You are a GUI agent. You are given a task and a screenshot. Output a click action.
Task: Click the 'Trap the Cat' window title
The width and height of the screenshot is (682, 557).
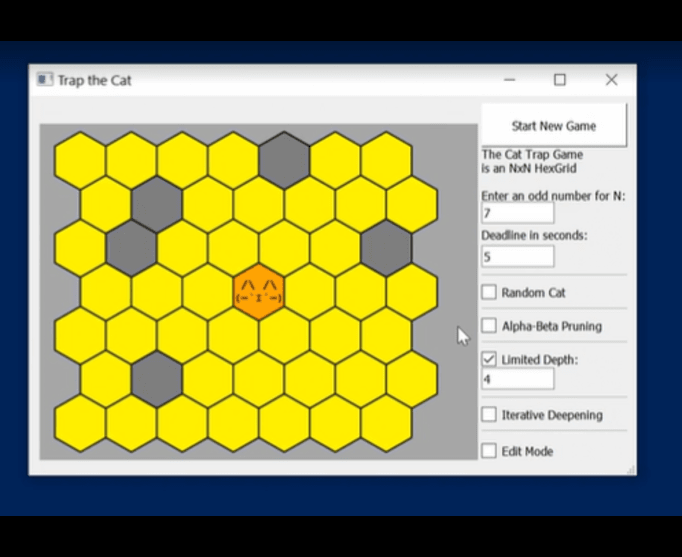(94, 80)
